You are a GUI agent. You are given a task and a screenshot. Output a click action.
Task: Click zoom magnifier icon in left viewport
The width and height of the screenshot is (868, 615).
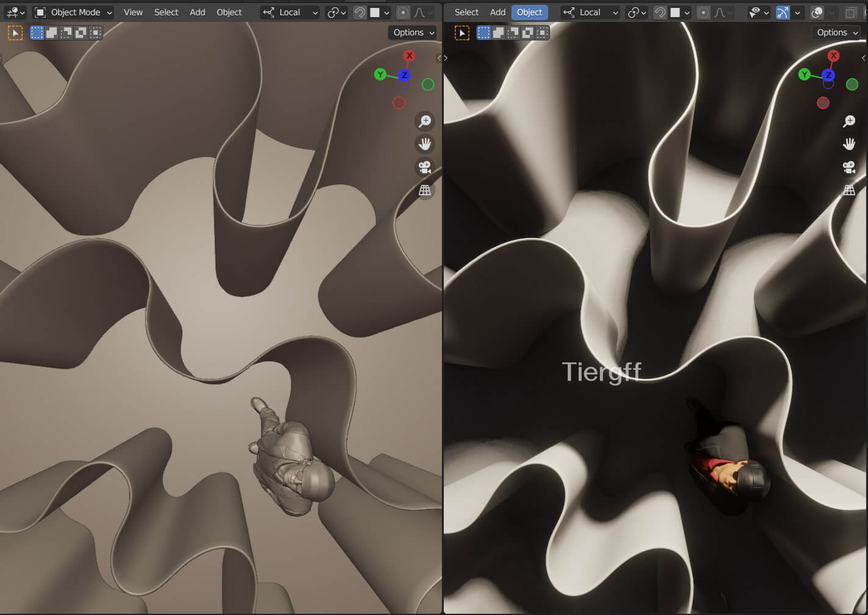click(424, 121)
